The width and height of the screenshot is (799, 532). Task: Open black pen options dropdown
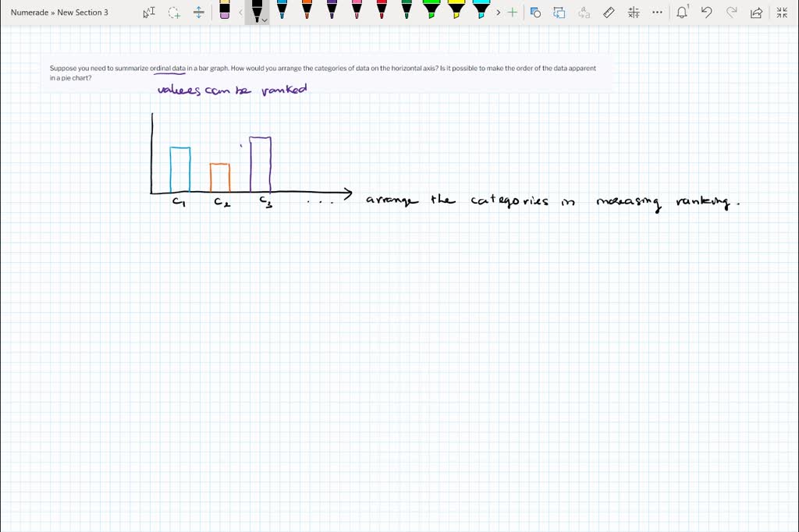click(x=264, y=20)
